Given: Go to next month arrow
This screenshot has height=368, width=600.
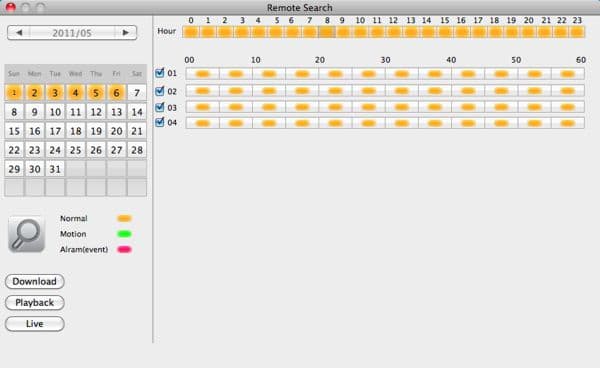Looking at the screenshot, I should coord(125,33).
